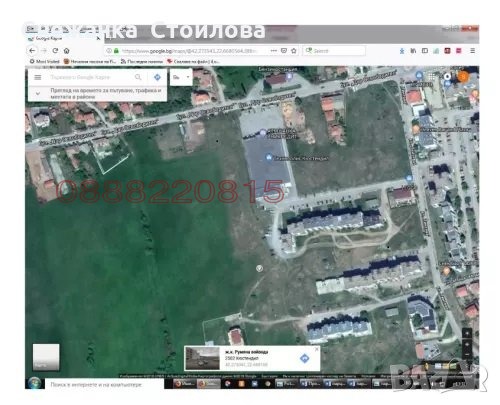The image size is (500, 405).
Task: Click the first Word document taskbar button
Action: 310,384
